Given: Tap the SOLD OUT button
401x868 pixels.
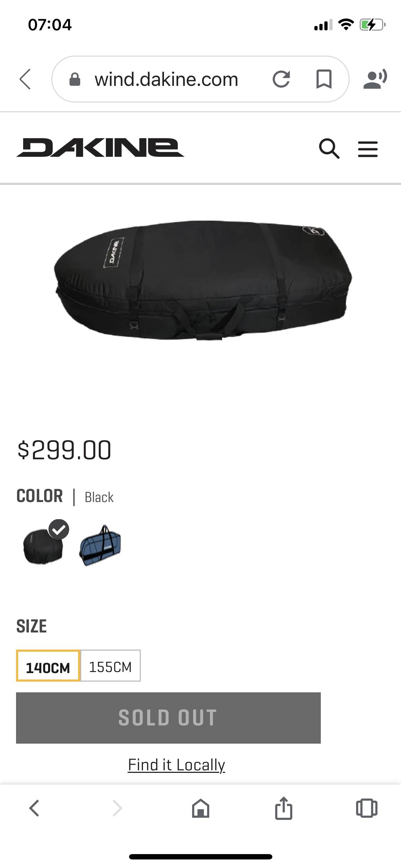Looking at the screenshot, I should pos(168,718).
